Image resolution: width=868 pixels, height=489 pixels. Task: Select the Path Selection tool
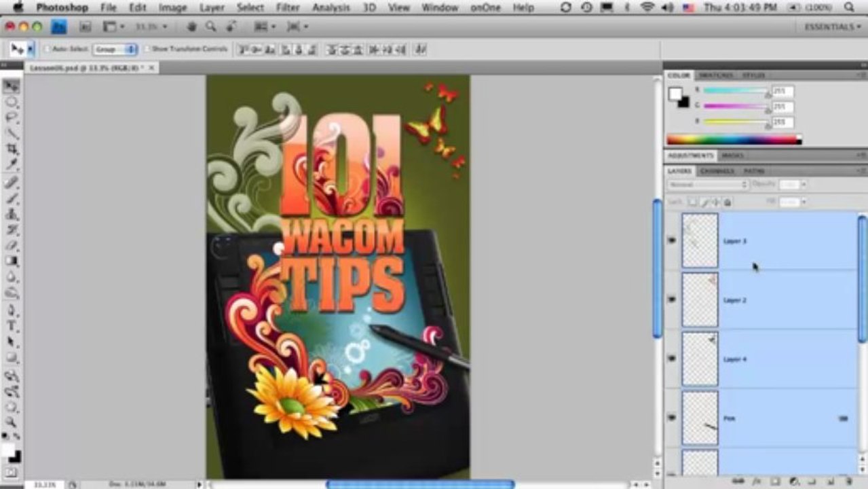pos(12,342)
